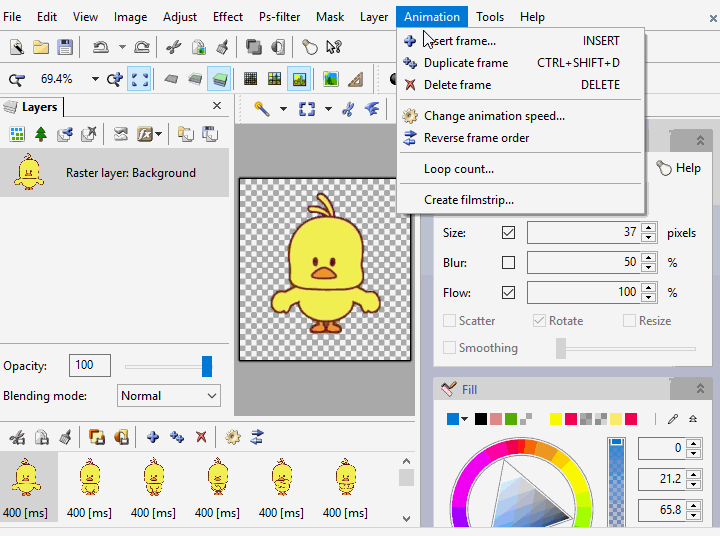Open the blue fill color dropdown arrow
720x536 pixels.
[x=465, y=419]
